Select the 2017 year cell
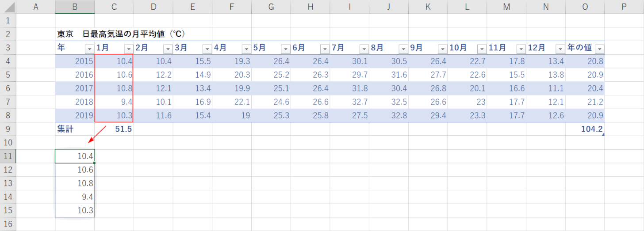 point(75,88)
